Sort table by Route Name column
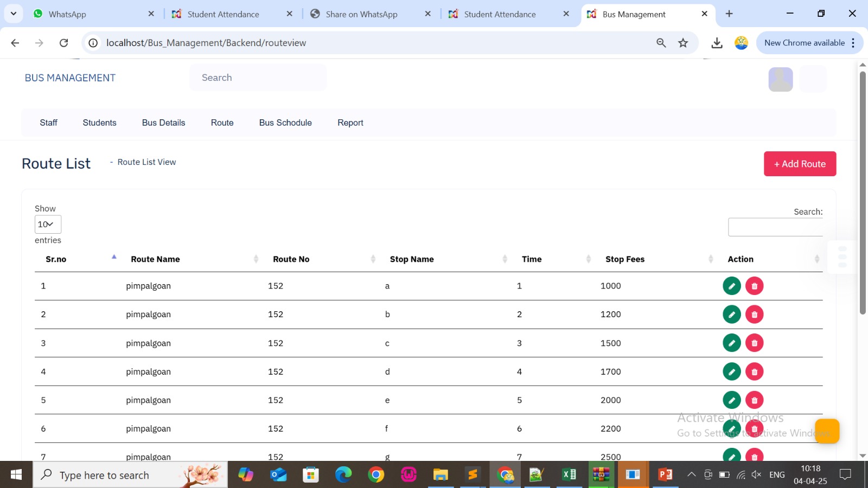The image size is (868, 488). click(x=155, y=259)
